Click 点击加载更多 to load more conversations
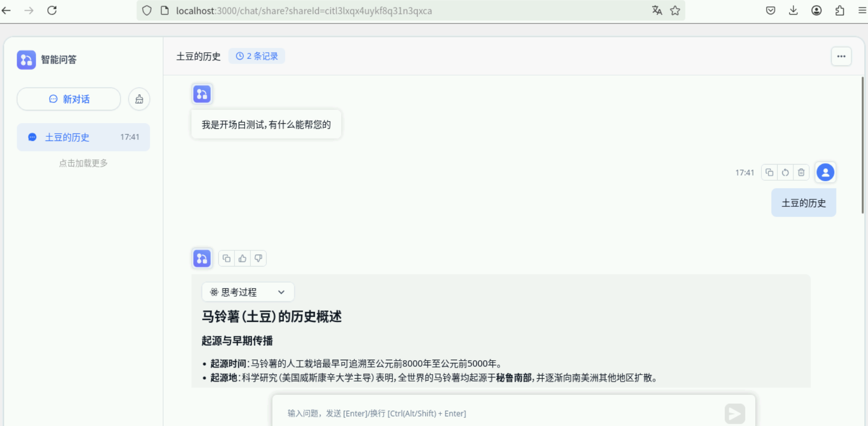 [x=82, y=163]
